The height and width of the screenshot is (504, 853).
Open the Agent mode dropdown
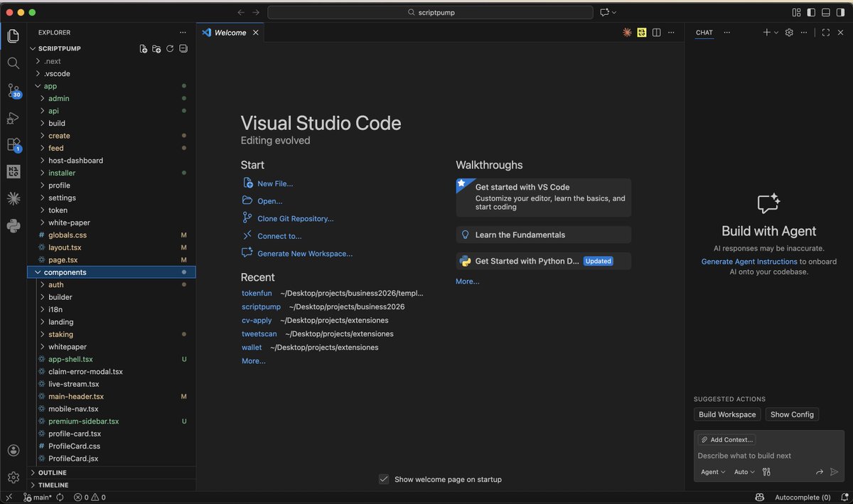point(713,471)
